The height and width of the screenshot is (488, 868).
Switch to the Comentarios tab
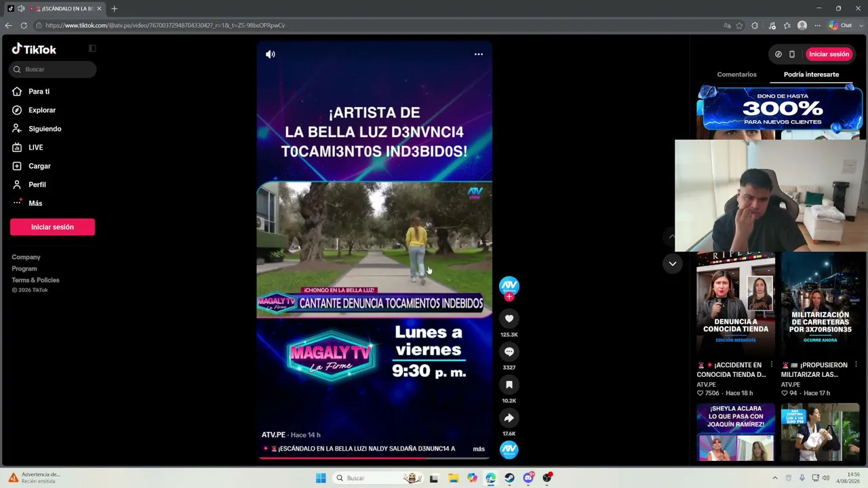[736, 75]
